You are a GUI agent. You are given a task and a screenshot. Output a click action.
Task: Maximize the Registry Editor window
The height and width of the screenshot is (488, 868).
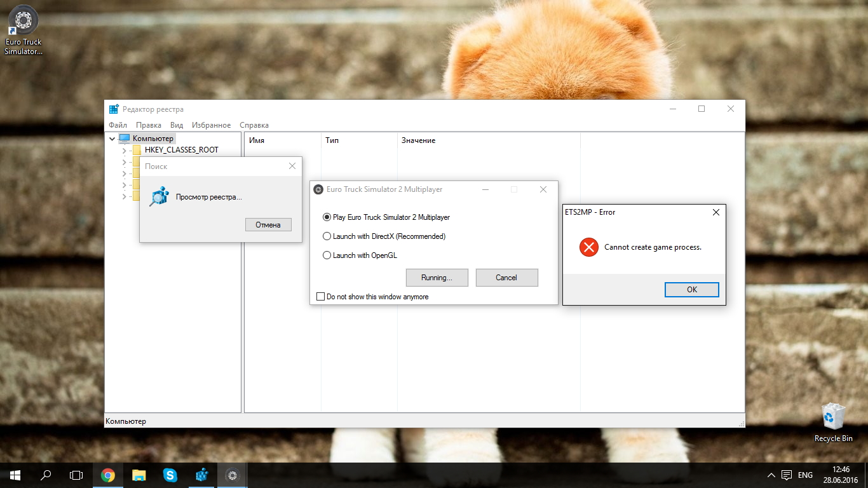(x=702, y=109)
